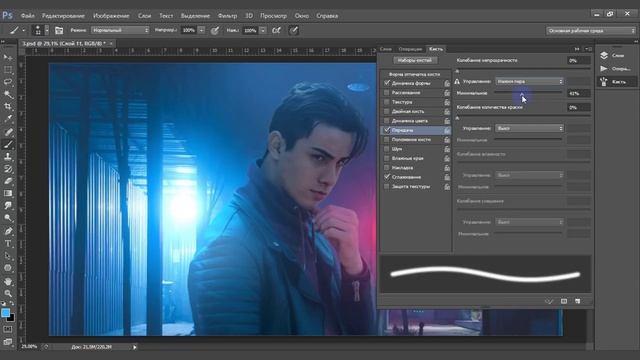Uncheck Передача checkbox
Screen dimensions: 640x360
coord(387,130)
